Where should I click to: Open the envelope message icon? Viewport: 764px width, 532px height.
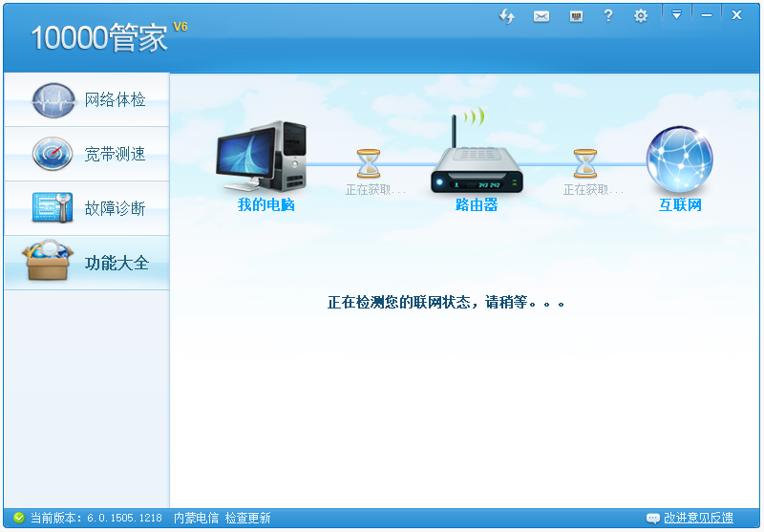[541, 16]
